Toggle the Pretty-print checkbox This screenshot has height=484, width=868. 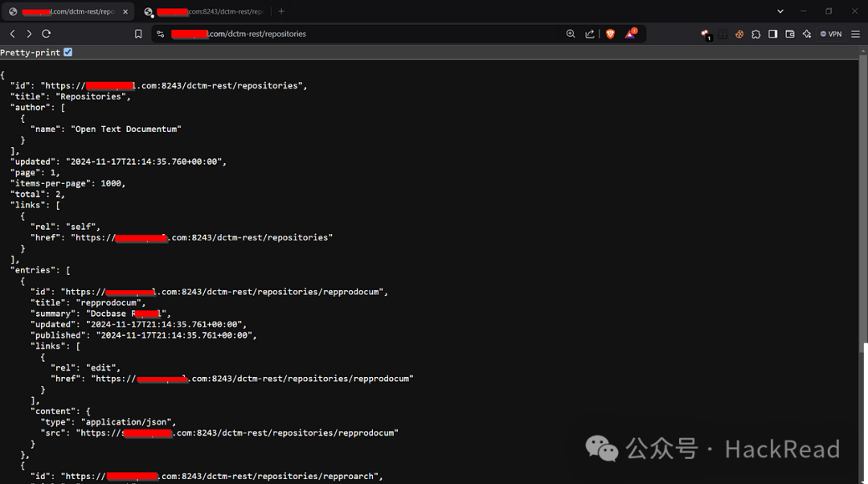[68, 52]
